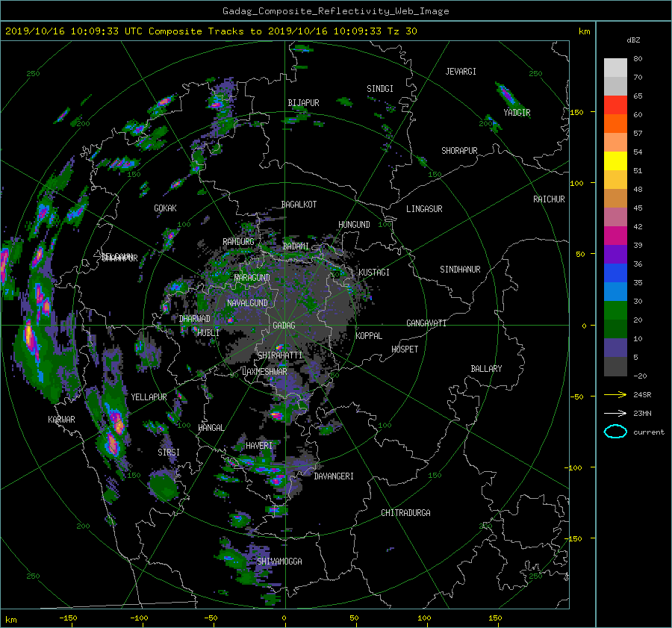Click the YELLAPUR city label
Viewport: 672px width, 628px height.
(x=149, y=397)
